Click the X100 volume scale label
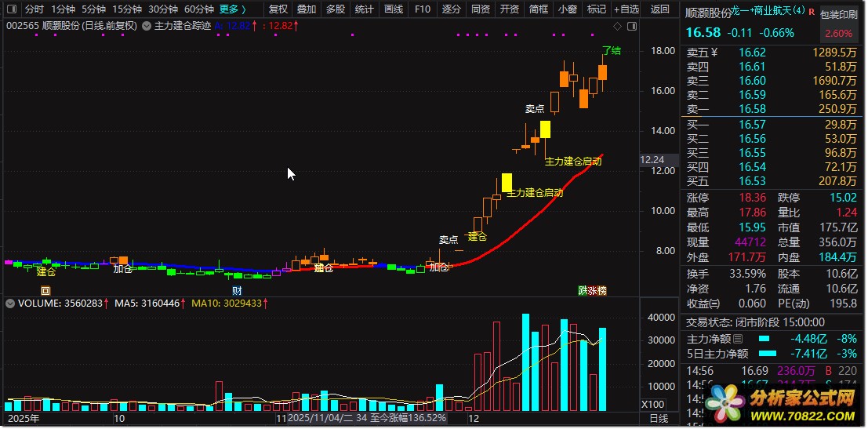 click(x=652, y=405)
